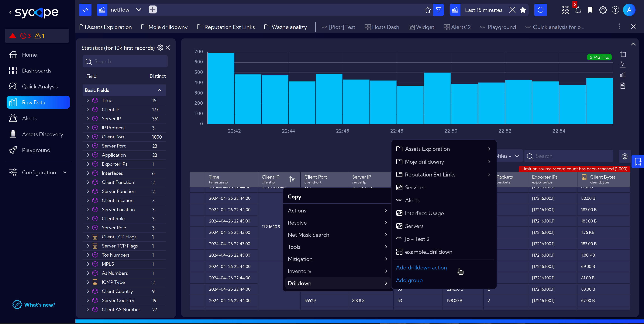The width and height of the screenshot is (644, 324).
Task: Expand the Client IP field row
Action: click(x=88, y=109)
